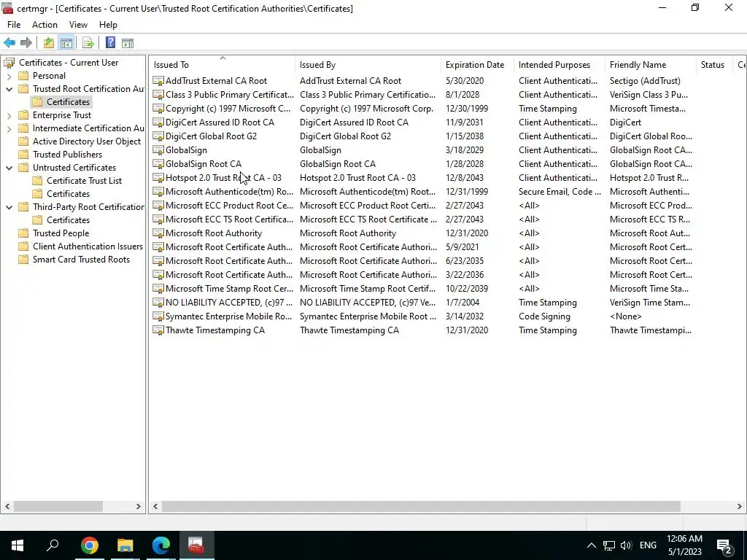Click the Up one level folder icon

tap(49, 43)
